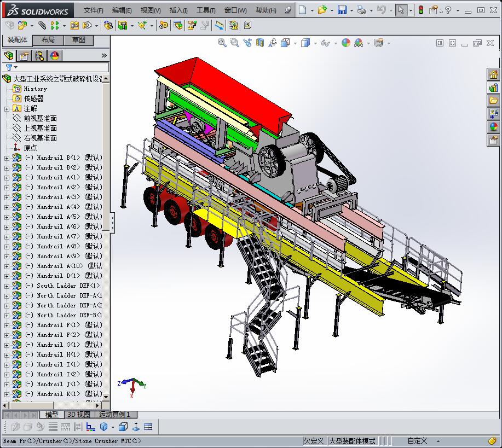This screenshot has width=502, height=448.
Task: Open the 视图(V) menu
Action: 151,10
